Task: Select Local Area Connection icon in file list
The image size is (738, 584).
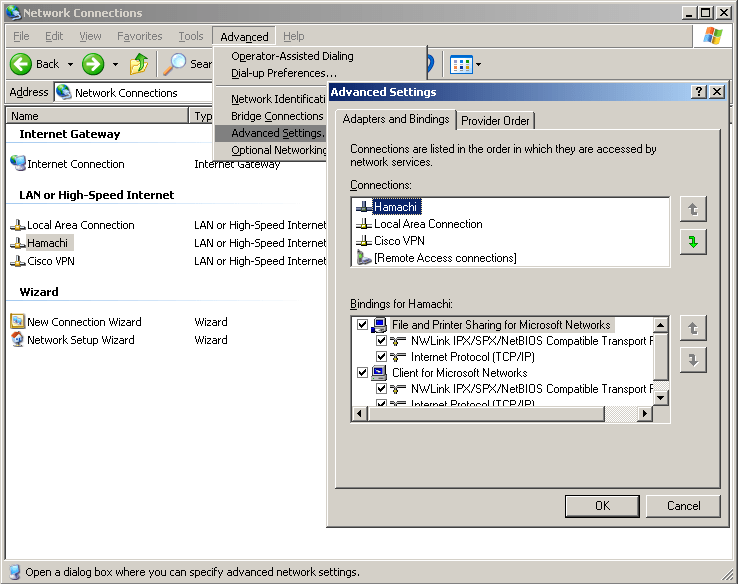Action: point(18,225)
